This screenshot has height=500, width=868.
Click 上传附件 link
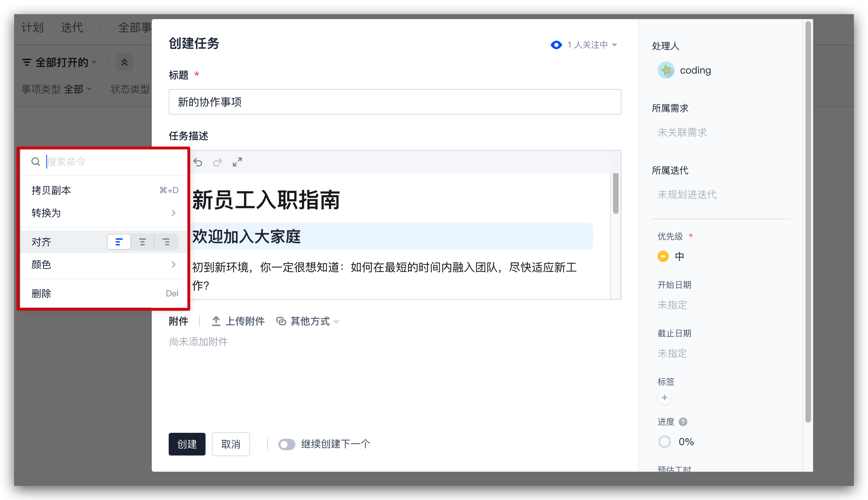[x=245, y=321]
